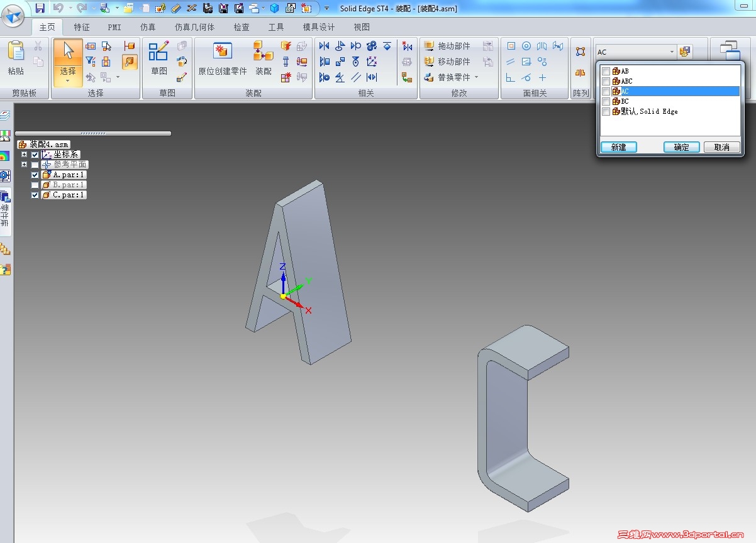This screenshot has width=756, height=543.
Task: Click the mate relationship icon in 相关 group
Action: (325, 46)
